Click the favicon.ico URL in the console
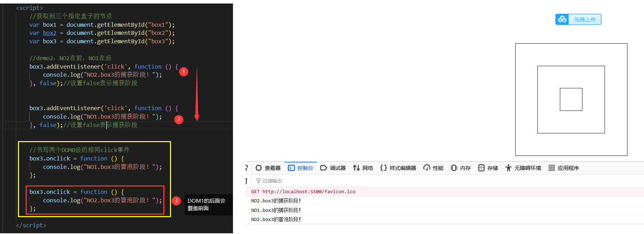Screen dimensions: 644x234 tap(309, 191)
